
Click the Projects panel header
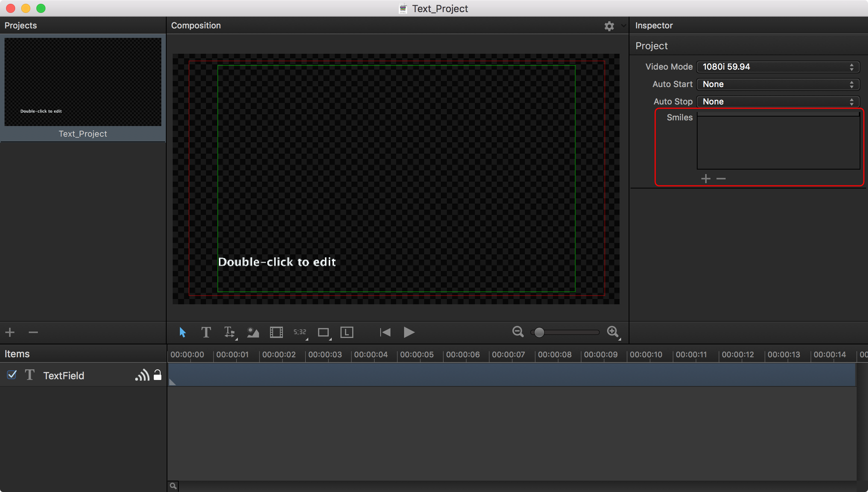[21, 25]
